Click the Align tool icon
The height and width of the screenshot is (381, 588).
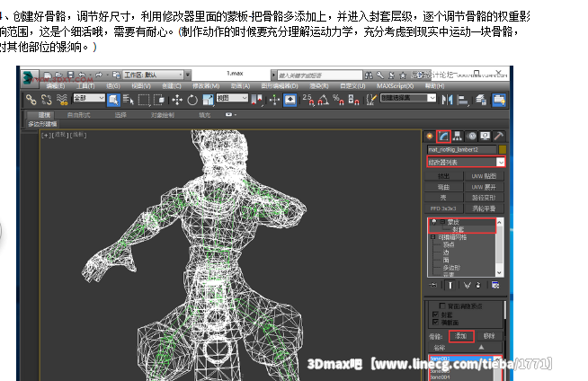[463, 100]
